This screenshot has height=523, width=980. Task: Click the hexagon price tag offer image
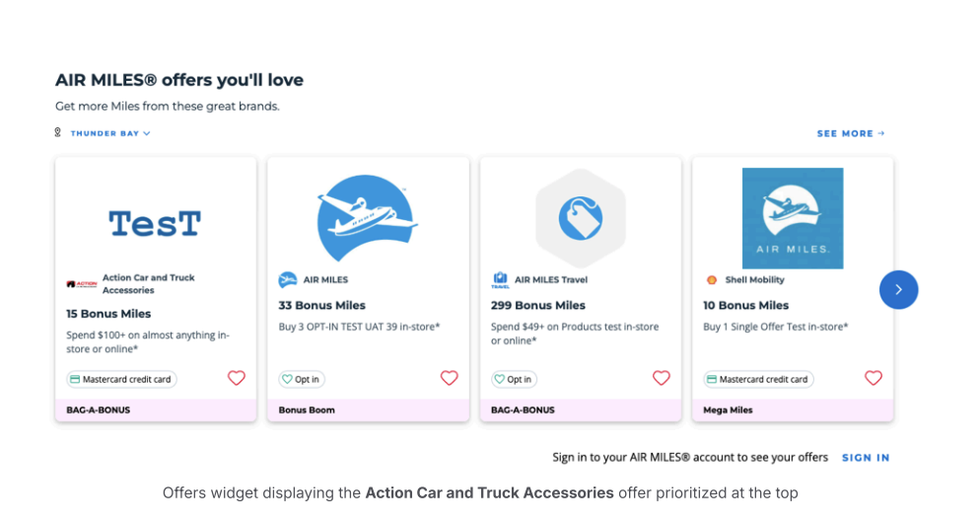point(580,217)
